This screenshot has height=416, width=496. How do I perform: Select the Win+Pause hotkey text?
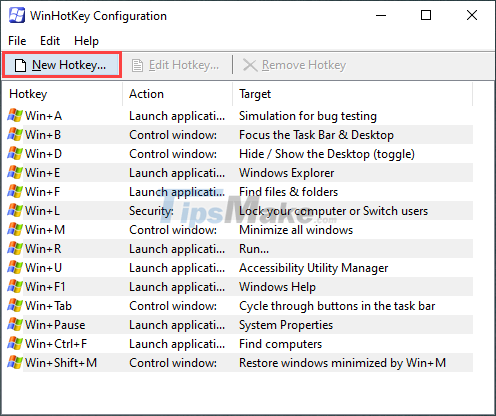click(x=55, y=325)
